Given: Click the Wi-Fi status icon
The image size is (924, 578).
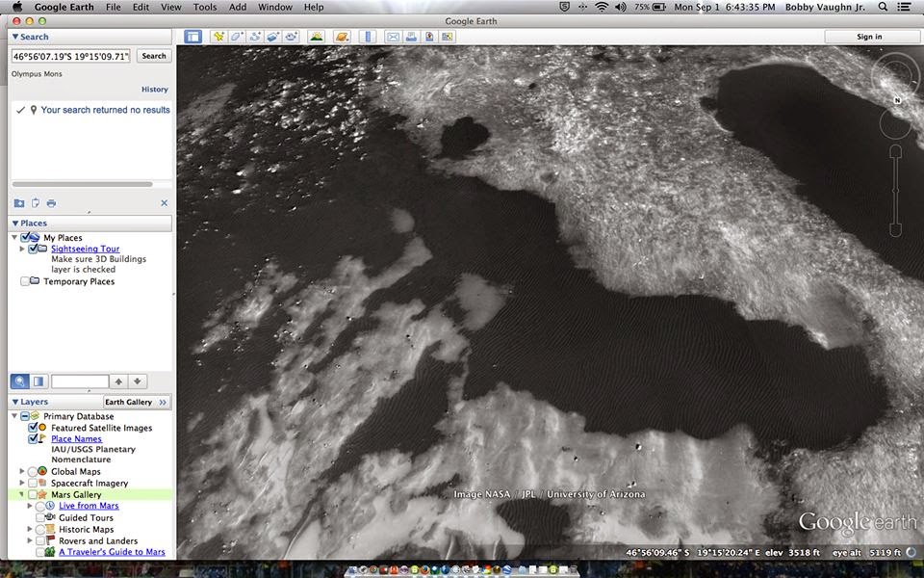Looking at the screenshot, I should (x=601, y=7).
